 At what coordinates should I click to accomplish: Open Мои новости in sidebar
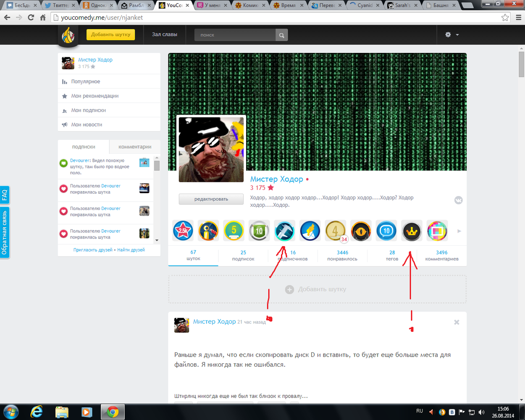109,124
